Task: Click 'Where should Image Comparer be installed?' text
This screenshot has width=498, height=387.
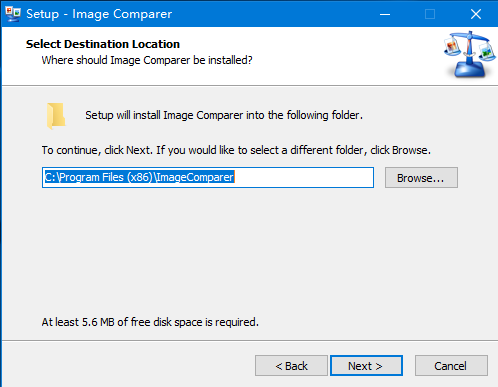Action: pos(147,60)
